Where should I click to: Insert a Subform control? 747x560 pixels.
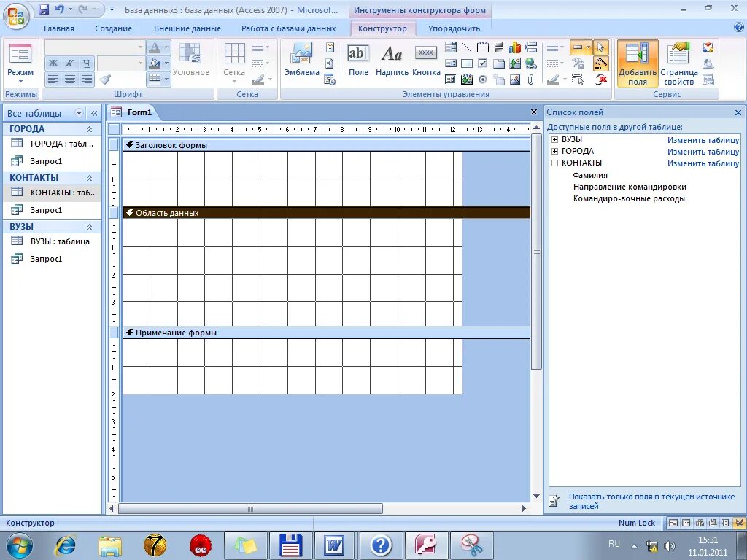click(451, 79)
